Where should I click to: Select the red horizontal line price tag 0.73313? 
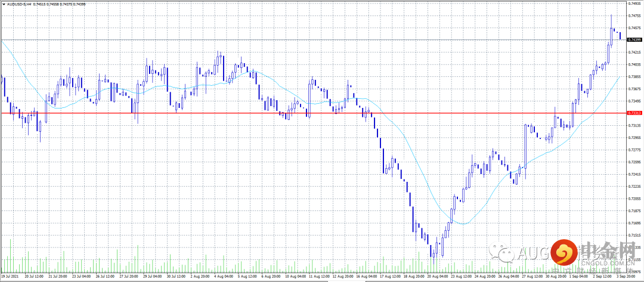click(x=635, y=113)
